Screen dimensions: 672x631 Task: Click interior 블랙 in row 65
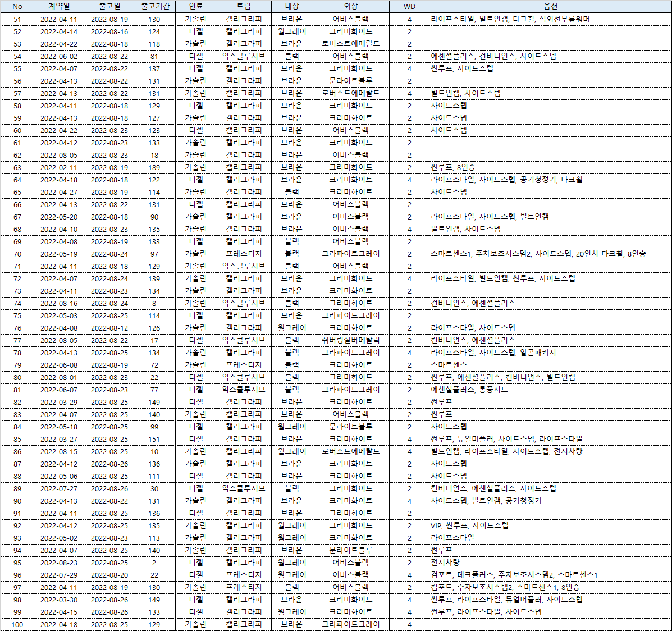click(291, 193)
